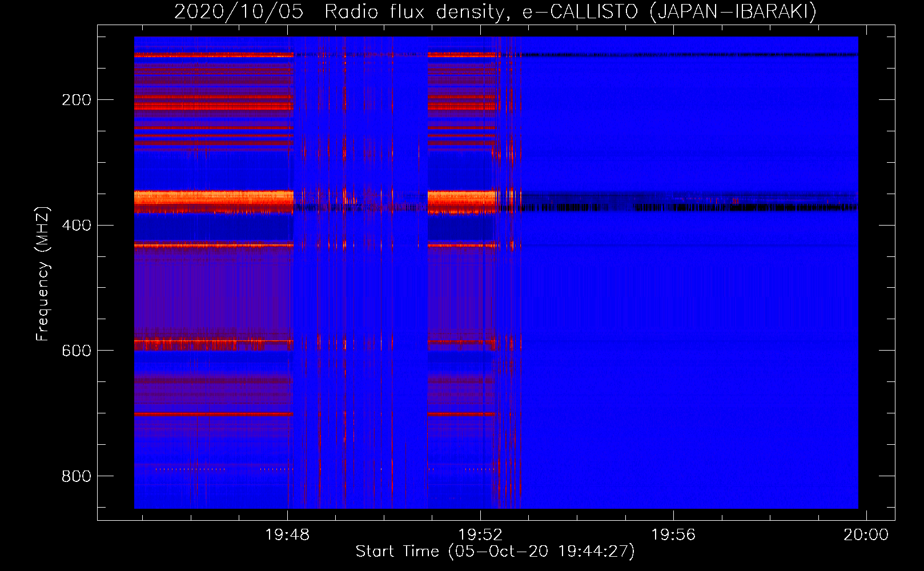924x571 pixels.
Task: Click the '600' frequency tick label
Action: coord(77,350)
